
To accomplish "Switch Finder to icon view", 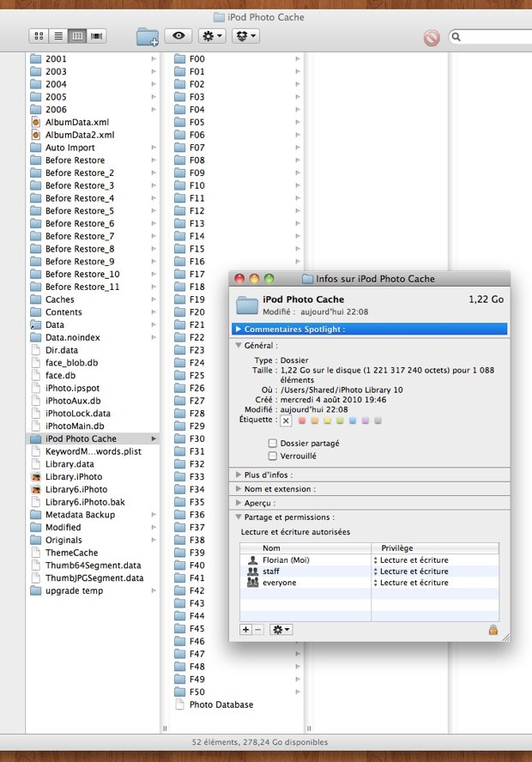I will coord(39,36).
